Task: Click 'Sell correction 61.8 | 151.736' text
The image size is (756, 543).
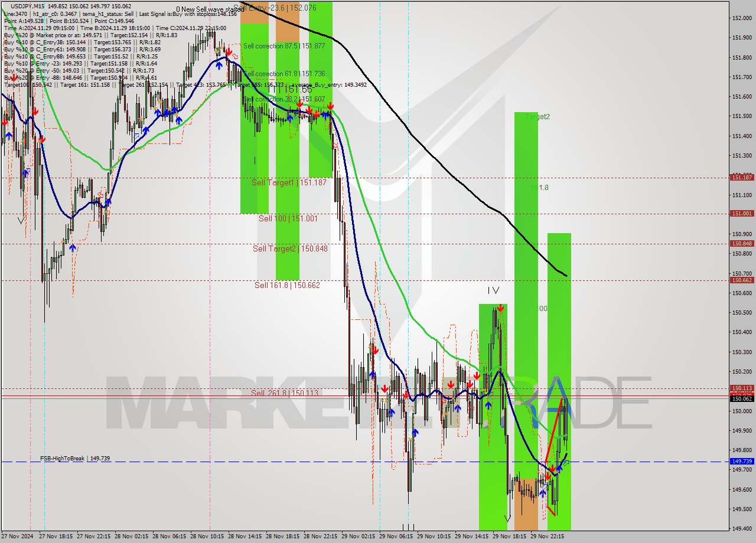Action: (x=284, y=74)
